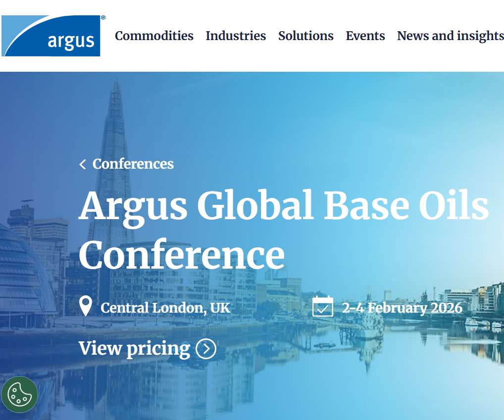Click the calendar checkmark icon
The width and height of the screenshot is (504, 420).
pyautogui.click(x=323, y=307)
